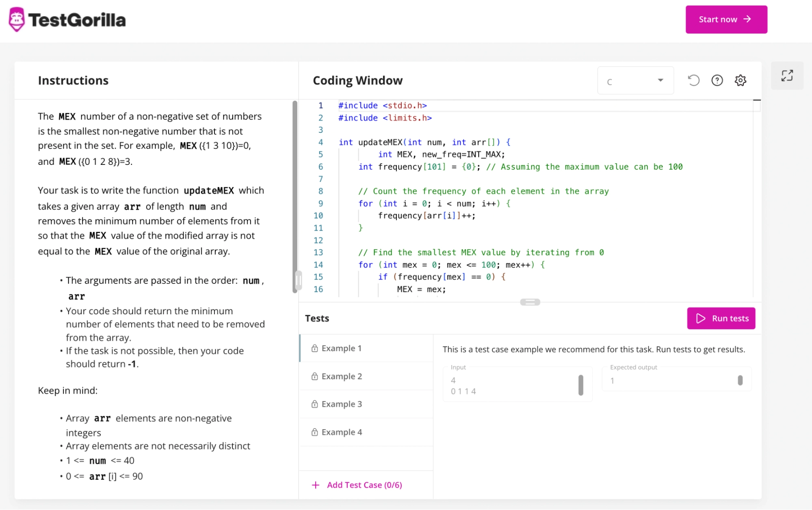Click the 'MEX = mex;' code line
This screenshot has height=510, width=812.
click(421, 289)
